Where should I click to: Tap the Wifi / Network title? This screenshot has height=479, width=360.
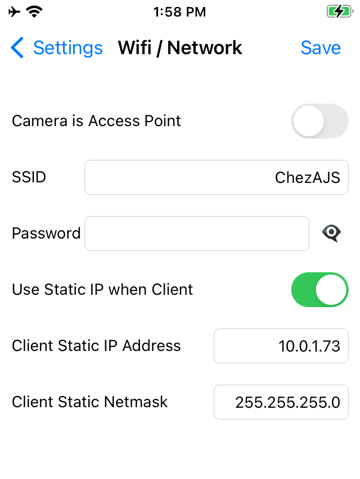click(180, 48)
